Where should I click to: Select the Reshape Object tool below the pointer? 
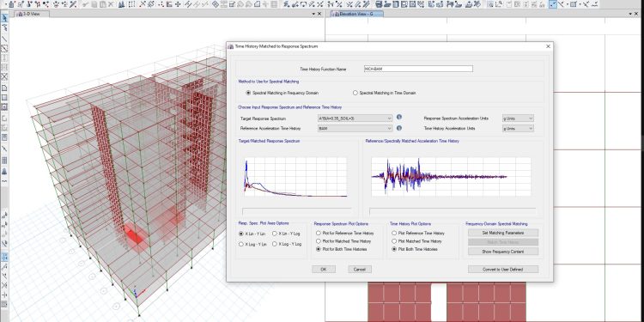[x=4, y=27]
